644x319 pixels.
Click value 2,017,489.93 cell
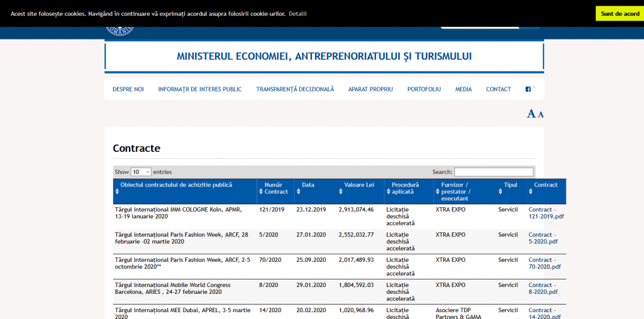pyautogui.click(x=356, y=260)
